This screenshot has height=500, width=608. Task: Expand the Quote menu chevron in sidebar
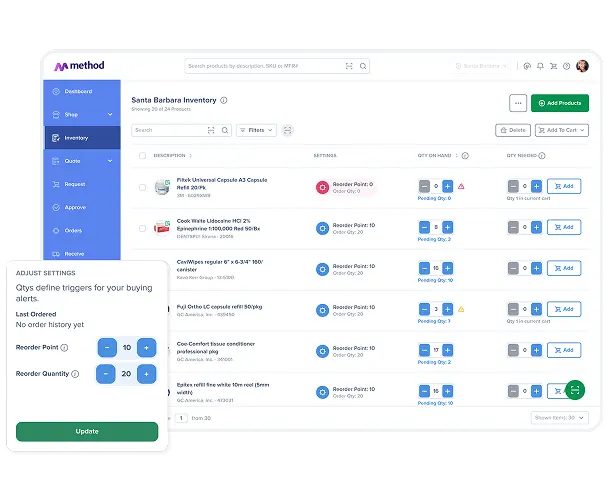[110, 161]
